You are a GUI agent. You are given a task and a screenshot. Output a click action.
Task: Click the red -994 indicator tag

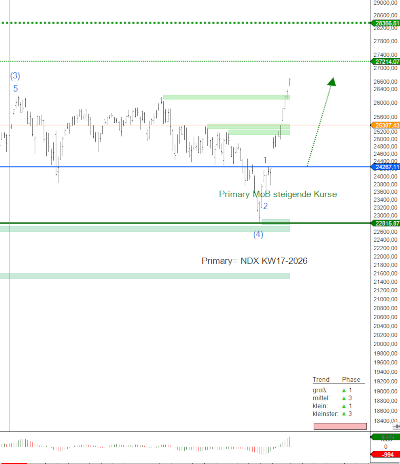point(386,454)
